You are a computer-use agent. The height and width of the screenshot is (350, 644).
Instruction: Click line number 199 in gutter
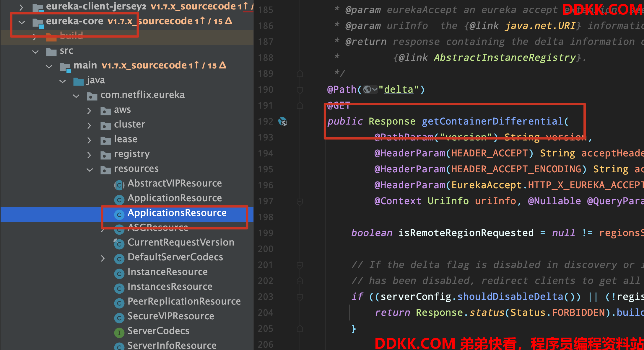[x=265, y=233]
